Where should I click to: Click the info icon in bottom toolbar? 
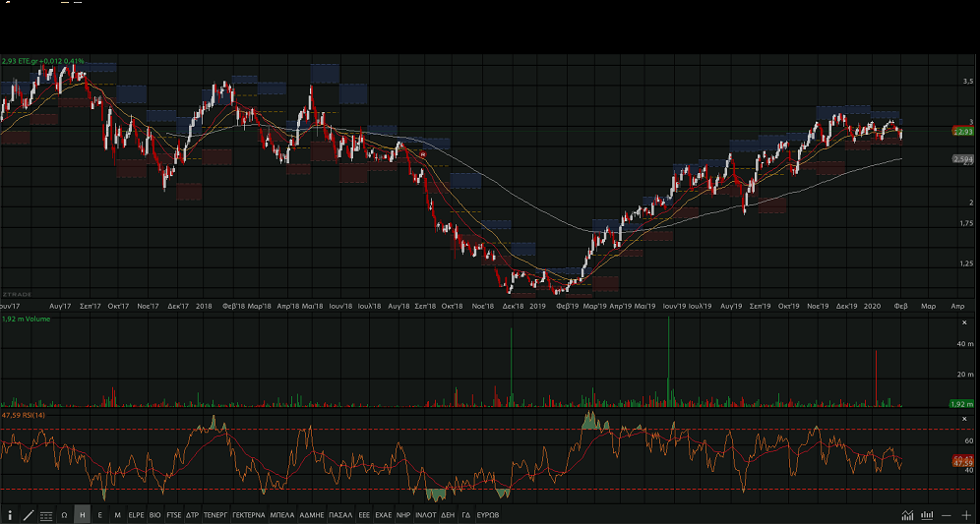(x=10, y=514)
